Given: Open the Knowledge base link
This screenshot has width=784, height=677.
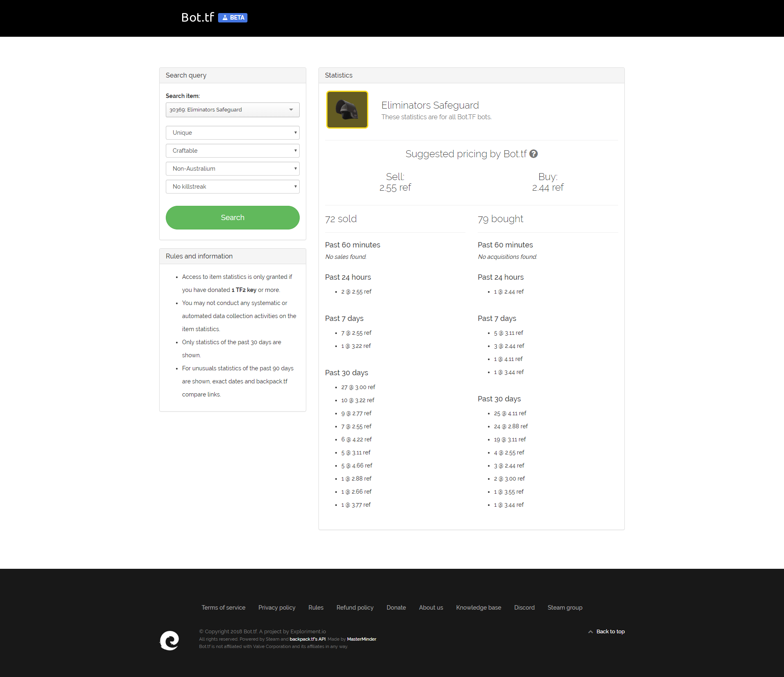Looking at the screenshot, I should (479, 608).
